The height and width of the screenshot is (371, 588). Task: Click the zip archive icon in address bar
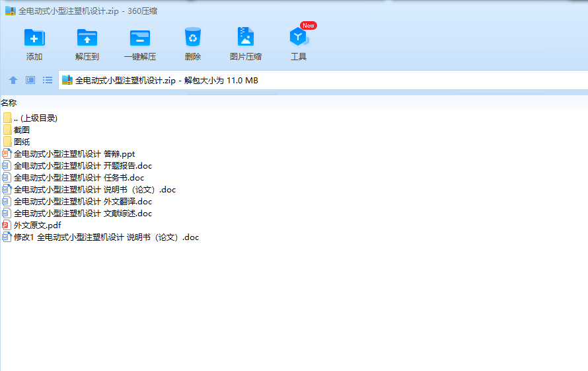click(x=67, y=80)
